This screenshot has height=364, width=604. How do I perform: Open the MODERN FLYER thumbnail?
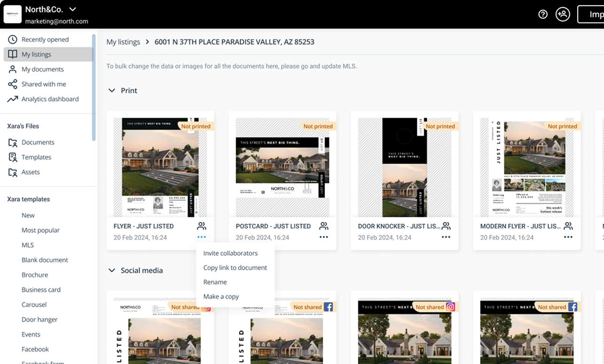pos(527,167)
